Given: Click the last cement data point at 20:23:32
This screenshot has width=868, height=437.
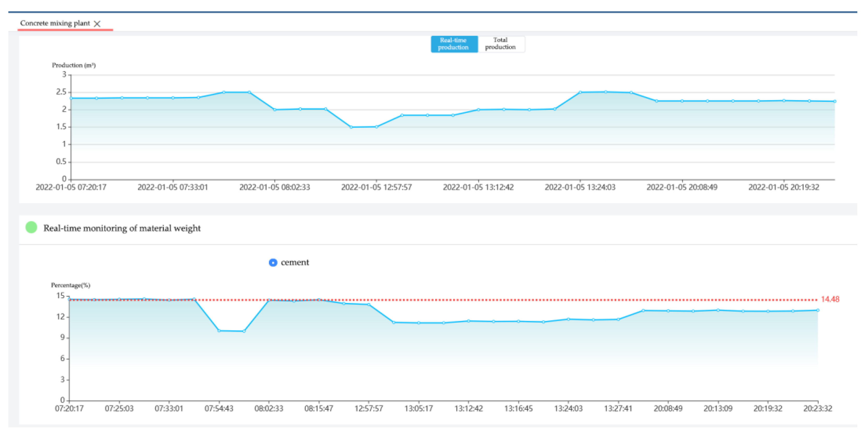Looking at the screenshot, I should 818,310.
